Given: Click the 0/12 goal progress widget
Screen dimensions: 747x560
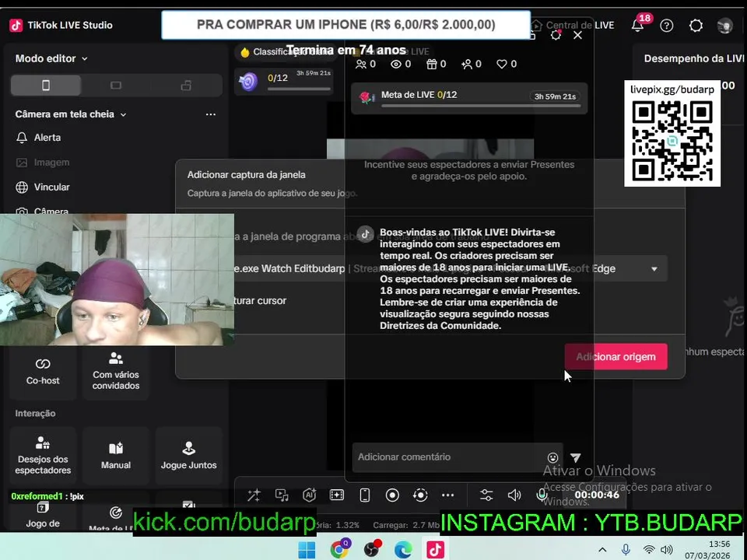Looking at the screenshot, I should click(x=285, y=82).
